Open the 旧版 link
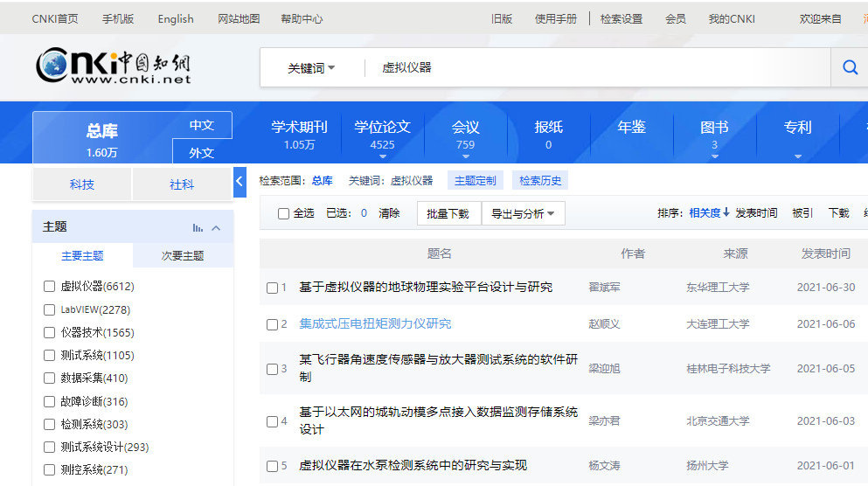Viewport: 868px width, 486px height. [x=502, y=19]
